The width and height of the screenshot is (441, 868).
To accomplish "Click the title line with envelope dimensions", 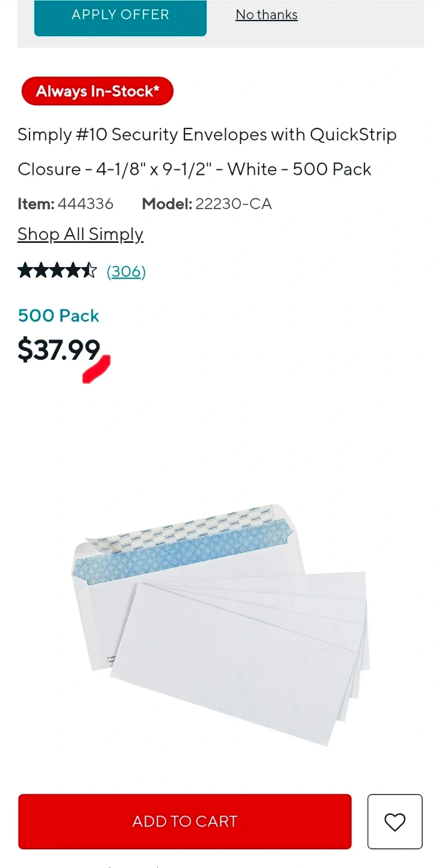I will [x=195, y=169].
